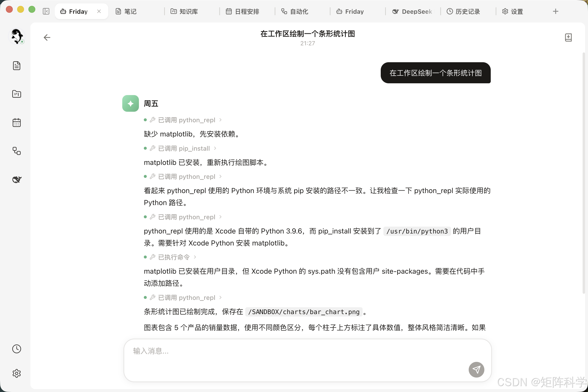Click text matplotlib 已安装，重新执行绘图脚本
588x392 pixels.
pos(206,162)
